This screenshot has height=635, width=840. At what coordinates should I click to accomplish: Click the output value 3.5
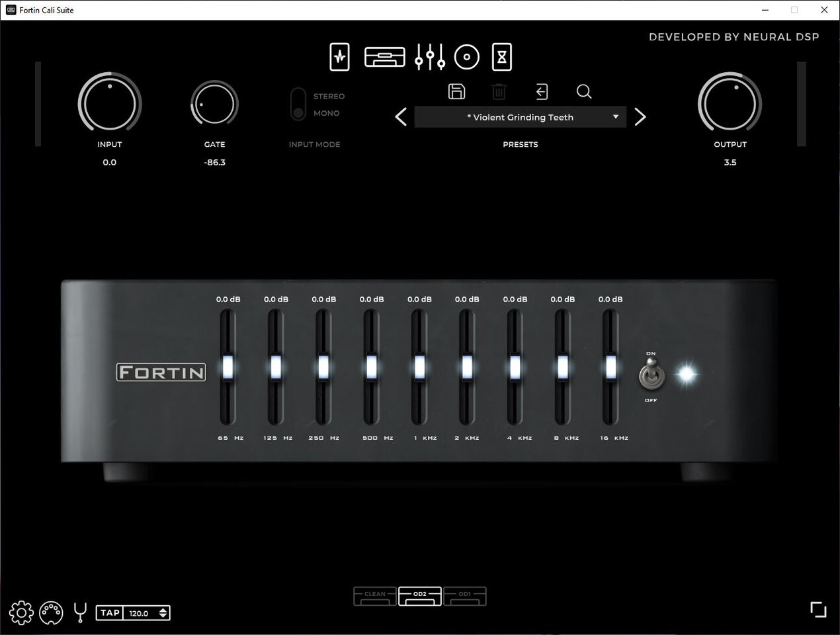pyautogui.click(x=730, y=162)
